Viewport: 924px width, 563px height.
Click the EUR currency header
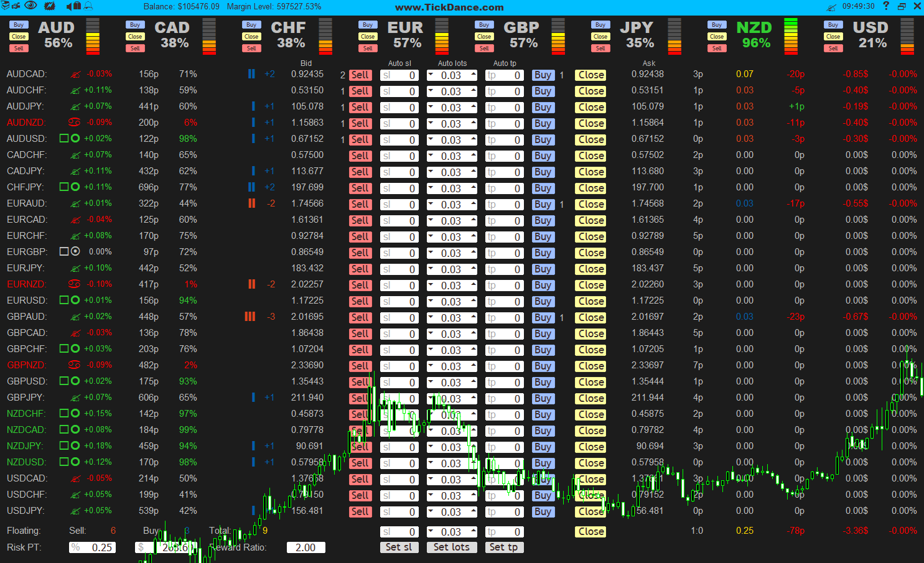click(405, 28)
